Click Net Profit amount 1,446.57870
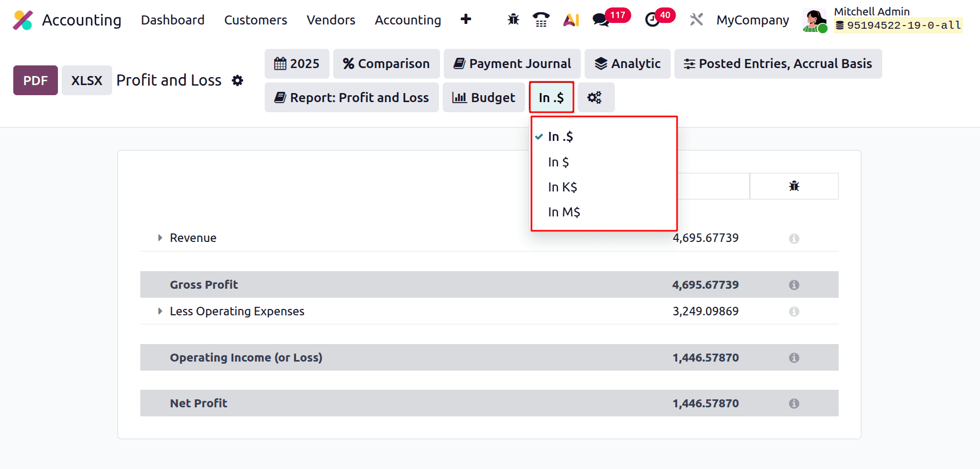 706,403
